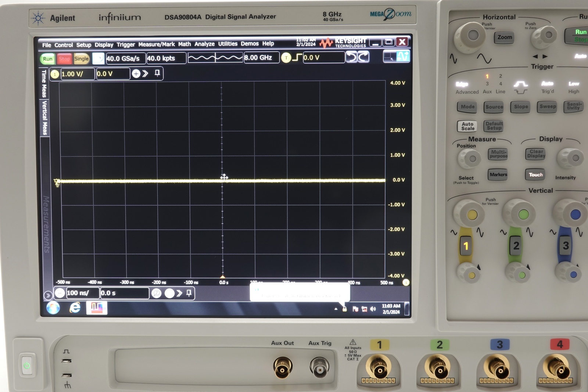Open the Setup menu
The height and width of the screenshot is (392, 588).
click(x=84, y=45)
